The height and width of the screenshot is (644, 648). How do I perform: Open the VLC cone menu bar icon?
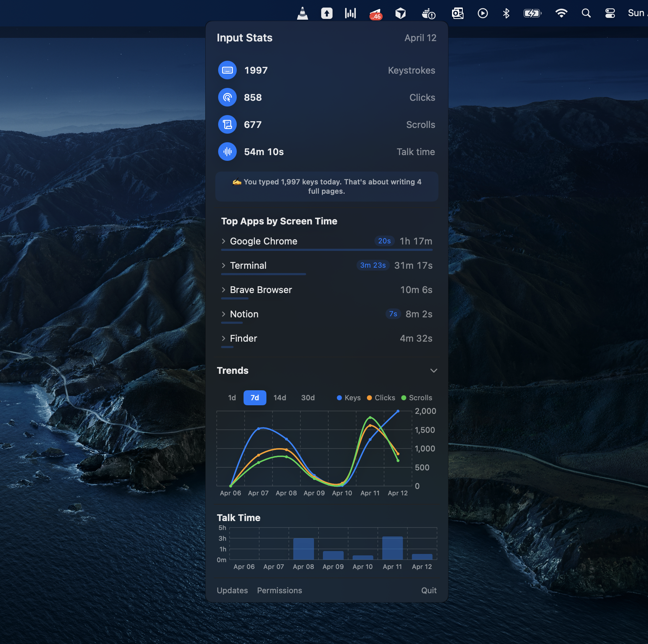coord(302,13)
